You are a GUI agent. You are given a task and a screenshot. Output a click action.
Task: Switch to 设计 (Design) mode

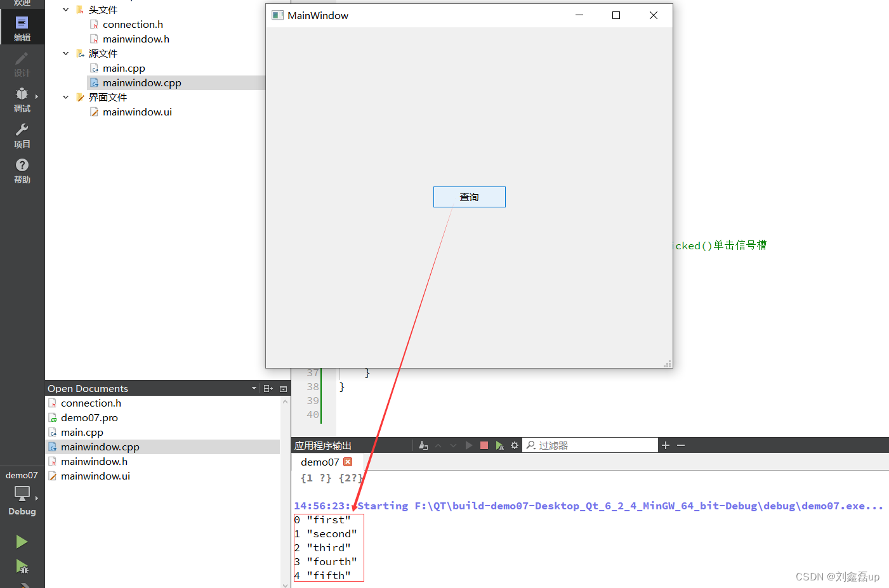pyautogui.click(x=22, y=64)
